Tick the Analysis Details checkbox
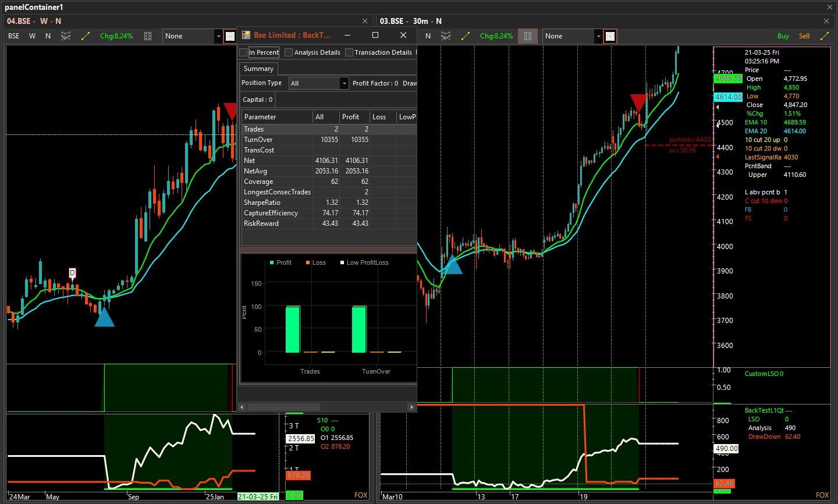The height and width of the screenshot is (504, 838). tap(289, 52)
